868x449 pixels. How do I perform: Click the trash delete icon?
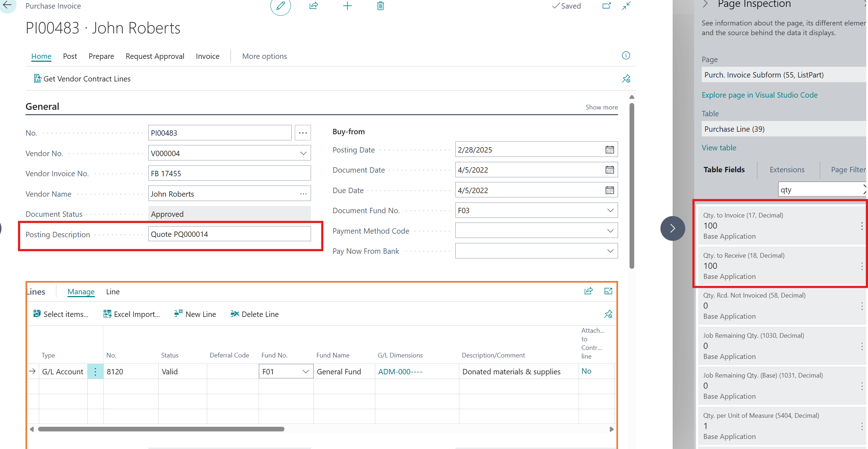(x=380, y=6)
